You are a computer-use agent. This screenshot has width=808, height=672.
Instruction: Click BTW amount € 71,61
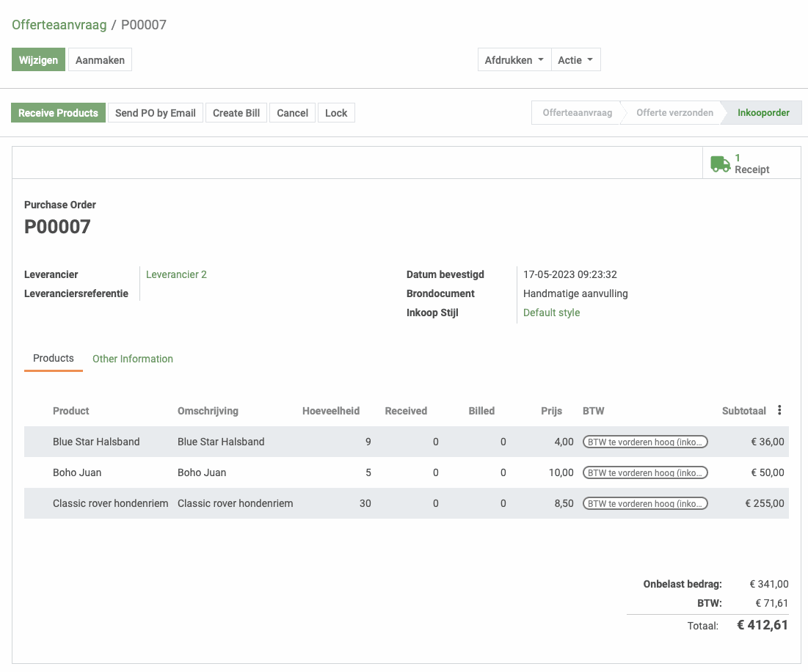[771, 603]
